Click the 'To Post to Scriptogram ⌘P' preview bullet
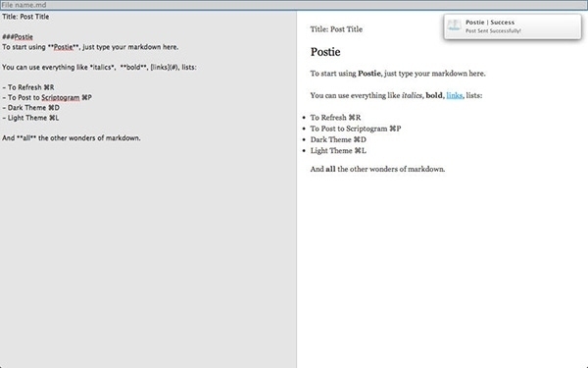588x368 pixels. (356, 129)
